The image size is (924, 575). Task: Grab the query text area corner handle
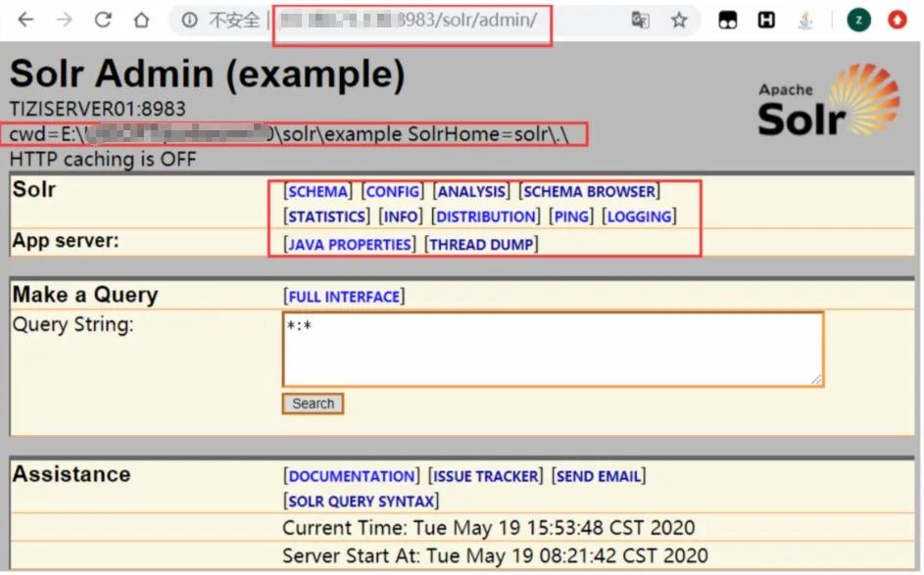point(816,380)
